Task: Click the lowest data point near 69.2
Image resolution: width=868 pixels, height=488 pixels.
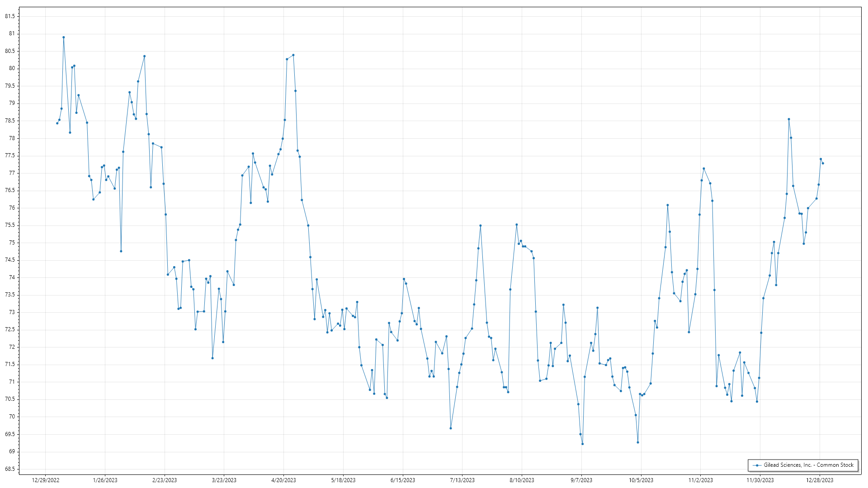Action: (x=582, y=444)
